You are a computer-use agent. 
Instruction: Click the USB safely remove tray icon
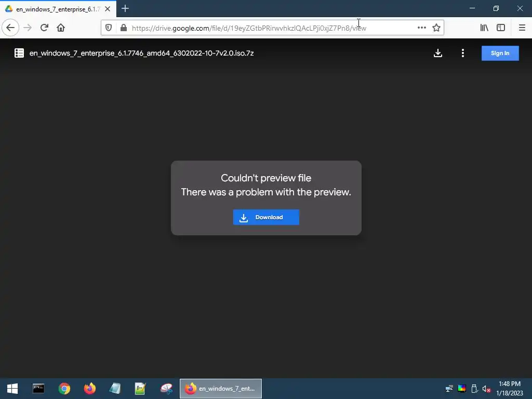pos(475,389)
